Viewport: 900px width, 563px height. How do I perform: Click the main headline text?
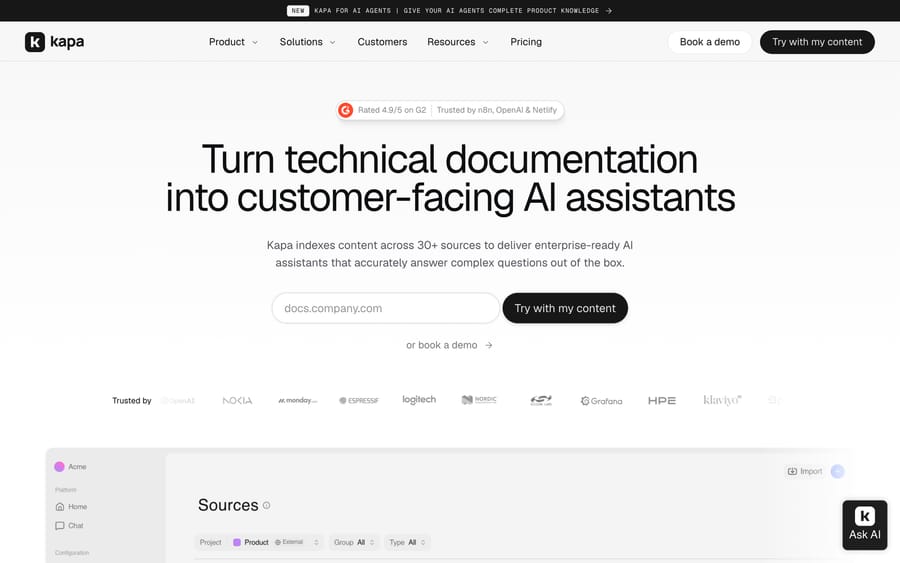click(x=450, y=178)
